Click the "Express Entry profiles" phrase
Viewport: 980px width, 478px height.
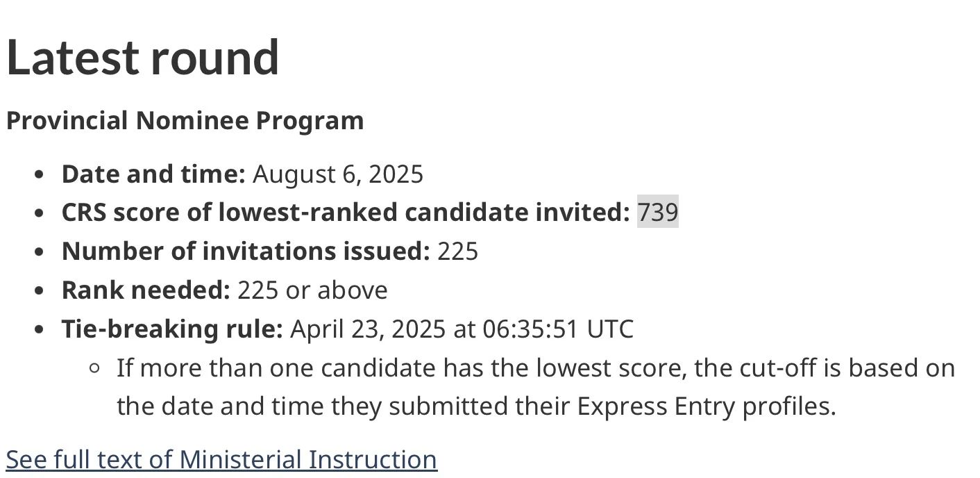[707, 407]
